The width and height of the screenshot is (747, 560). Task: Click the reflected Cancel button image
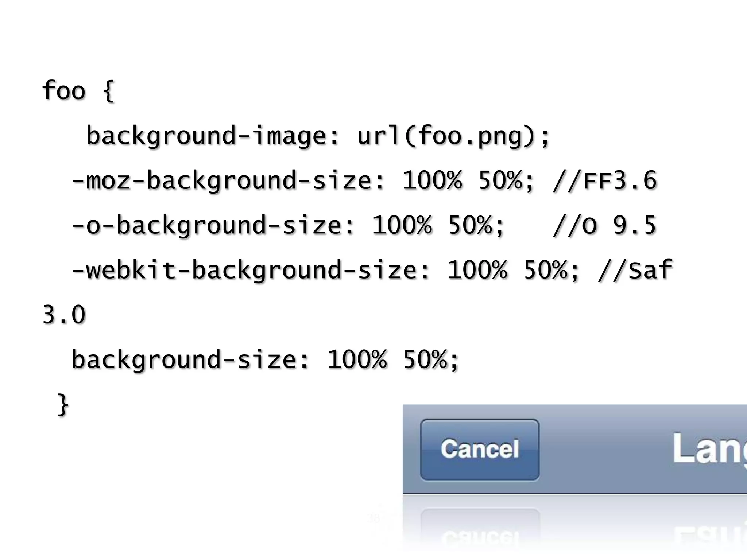[480, 529]
